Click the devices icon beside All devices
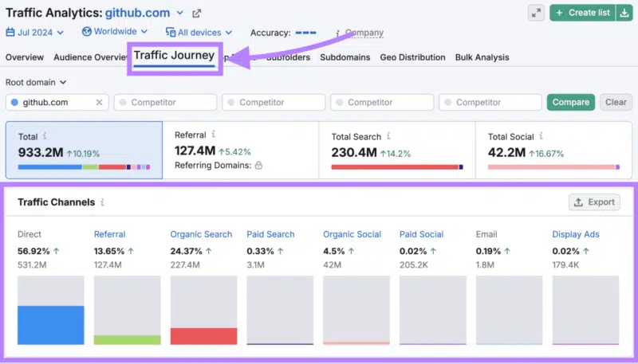Viewport: 638px width, 364px height. tap(171, 32)
